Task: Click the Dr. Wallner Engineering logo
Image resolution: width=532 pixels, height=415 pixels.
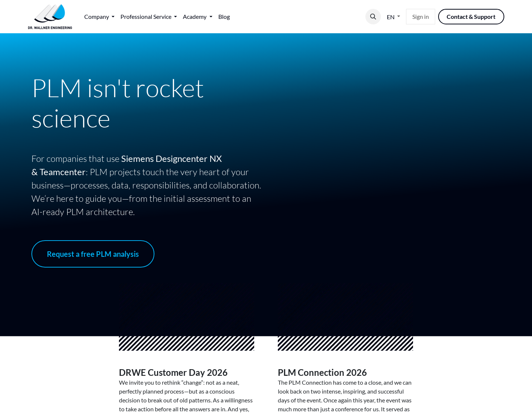Action: [50, 17]
